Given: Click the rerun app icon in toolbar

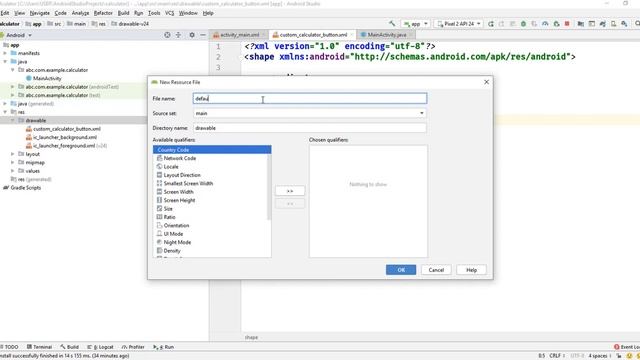Looking at the screenshot, I should (x=491, y=24).
